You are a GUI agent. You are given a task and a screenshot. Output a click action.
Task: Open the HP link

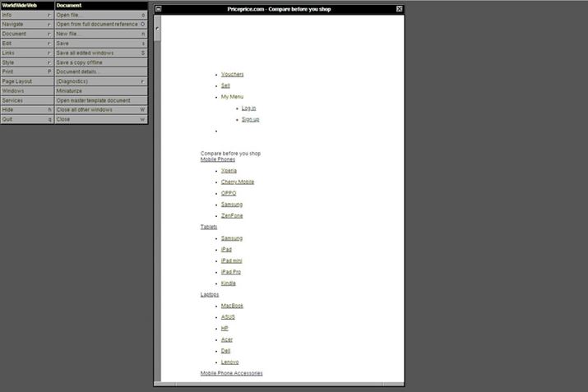point(225,328)
